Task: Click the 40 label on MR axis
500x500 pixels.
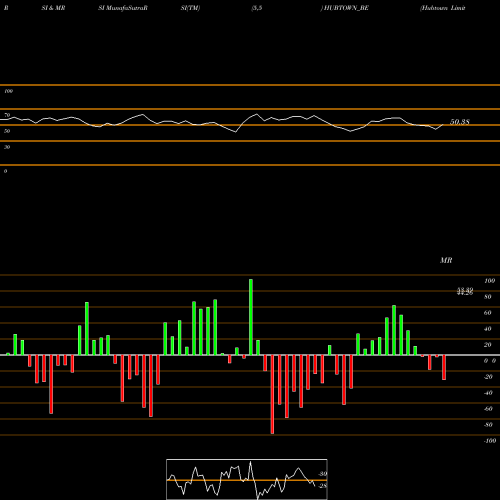Action: (488, 329)
